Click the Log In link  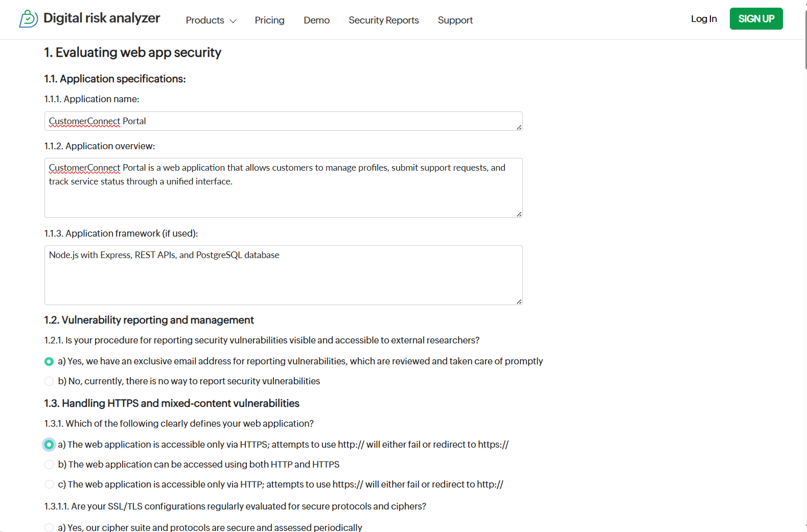703,19
